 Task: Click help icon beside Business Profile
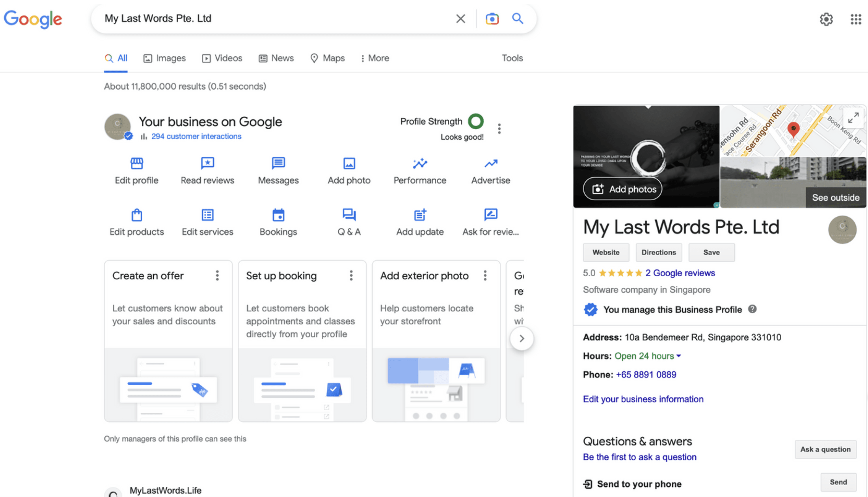pos(752,309)
